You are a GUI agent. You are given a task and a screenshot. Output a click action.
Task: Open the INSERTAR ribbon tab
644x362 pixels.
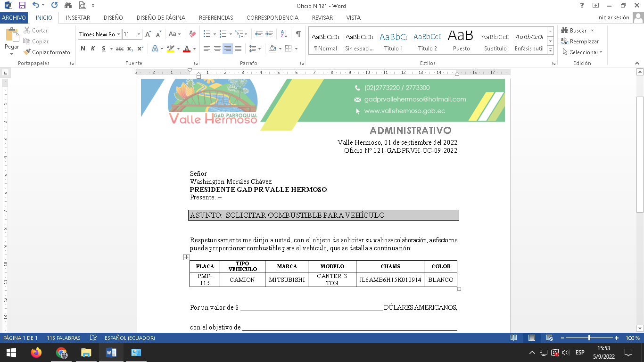(x=78, y=18)
